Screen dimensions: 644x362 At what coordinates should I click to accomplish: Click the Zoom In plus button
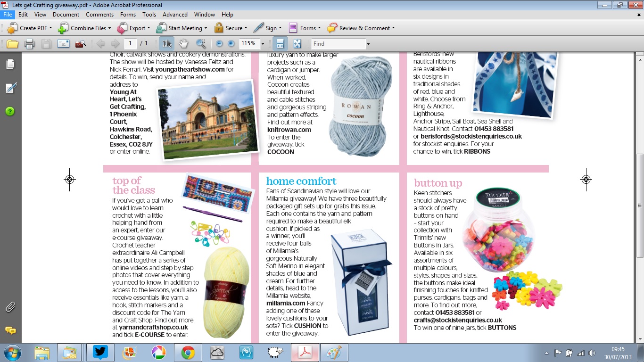point(231,44)
